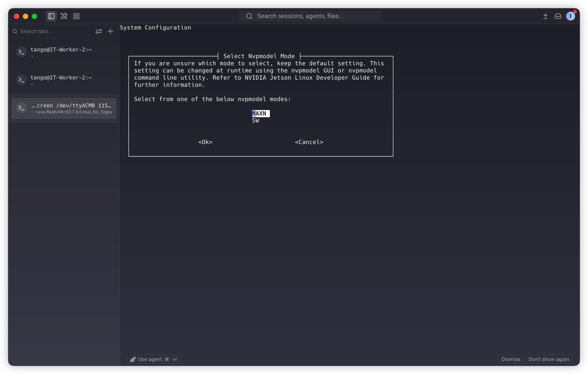588x374 pixels.
Task: Focus the Search sessions, agents, files field
Action: pyautogui.click(x=310, y=16)
